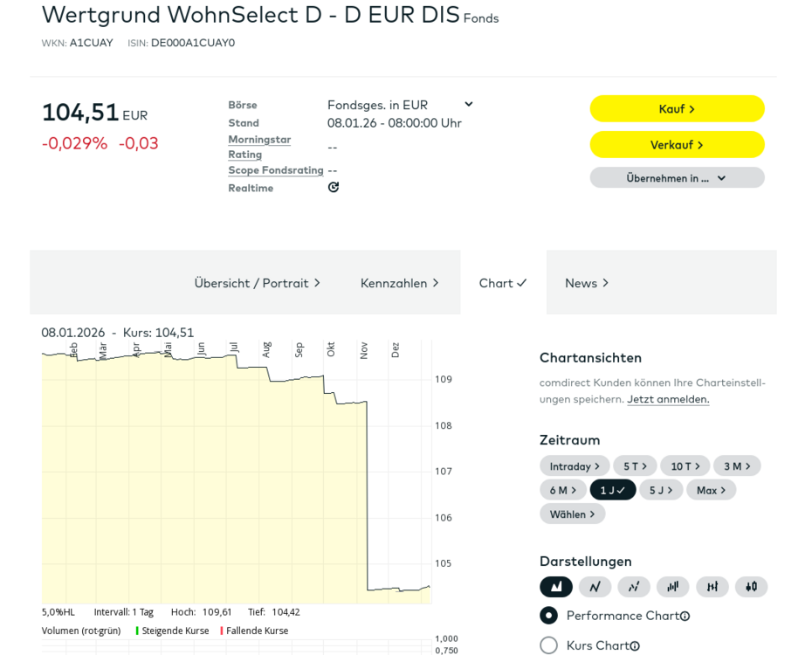Viewport: 812px width, 655px height.
Task: Select the Performance Chart radio button
Action: [548, 616]
